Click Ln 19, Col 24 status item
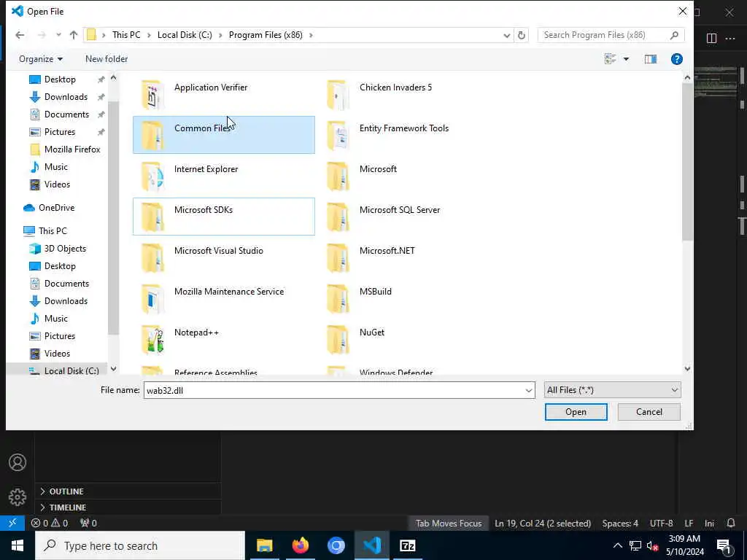This screenshot has height=560, width=747. tap(543, 524)
